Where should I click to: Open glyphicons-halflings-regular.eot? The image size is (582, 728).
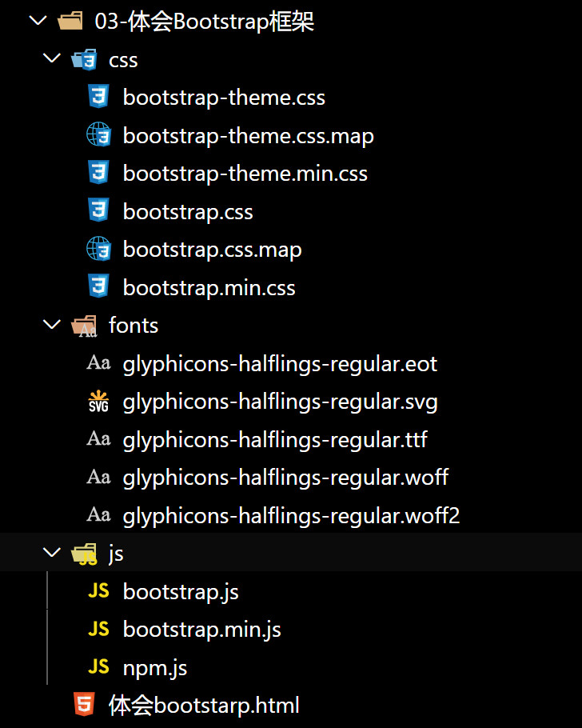click(x=280, y=364)
